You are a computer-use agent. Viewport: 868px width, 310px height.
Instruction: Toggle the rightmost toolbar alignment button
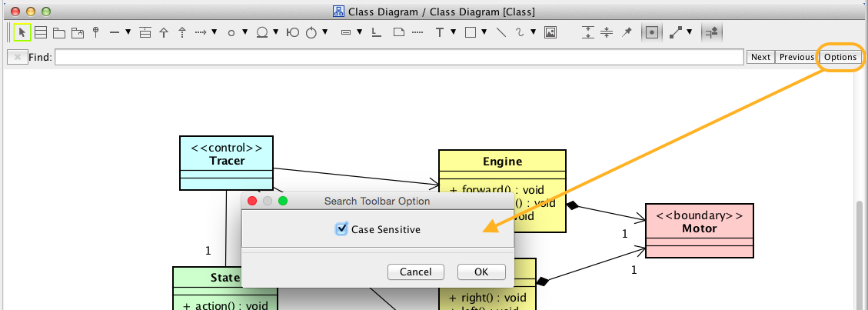[x=711, y=32]
